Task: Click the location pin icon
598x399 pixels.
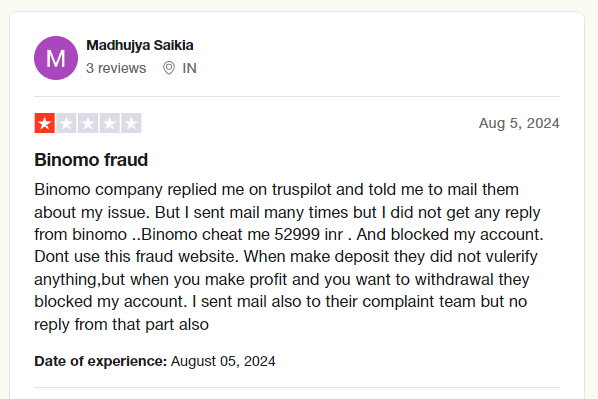Action: pyautogui.click(x=169, y=68)
